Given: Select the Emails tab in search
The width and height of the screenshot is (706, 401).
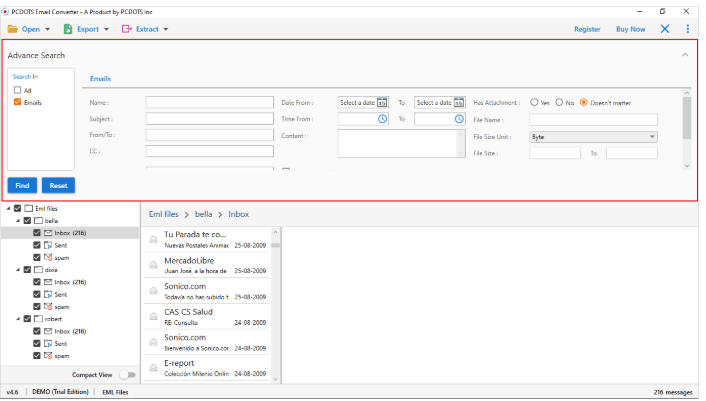Looking at the screenshot, I should [100, 79].
